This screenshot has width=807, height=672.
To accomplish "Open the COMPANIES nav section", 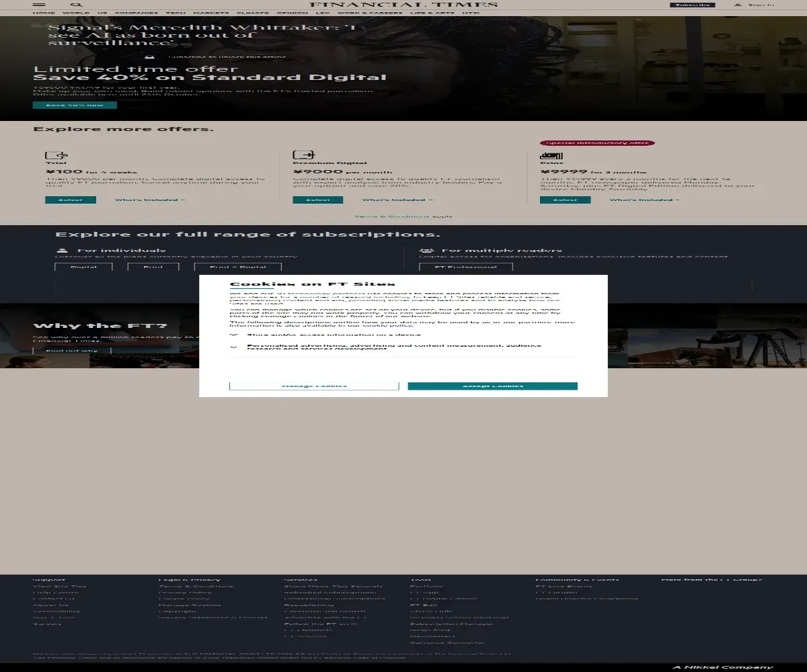I will pyautogui.click(x=137, y=13).
